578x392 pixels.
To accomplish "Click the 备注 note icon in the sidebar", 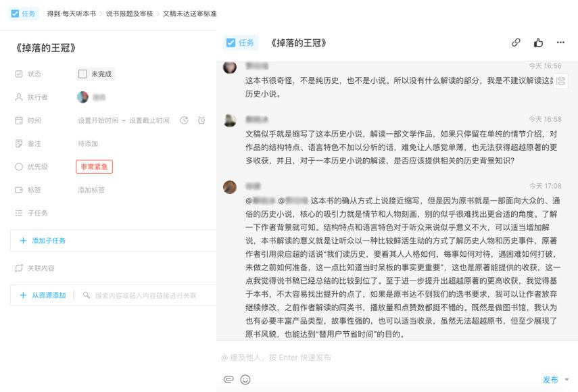I will 18,143.
